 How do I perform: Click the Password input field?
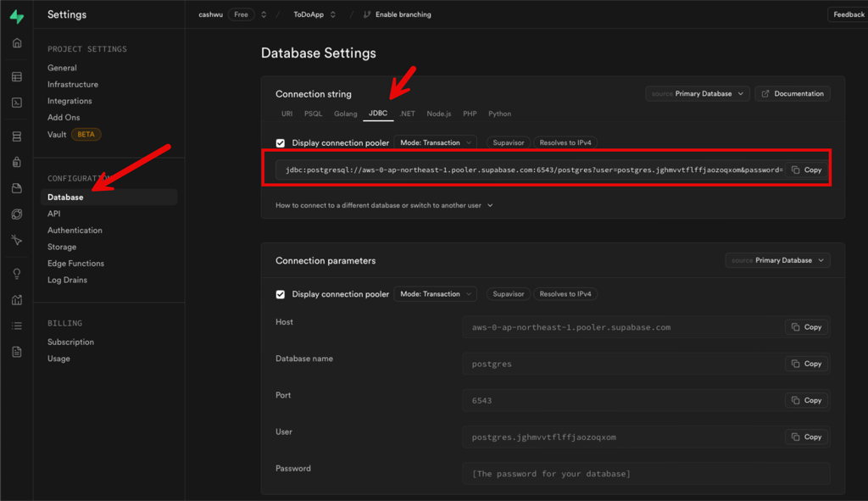pos(646,474)
